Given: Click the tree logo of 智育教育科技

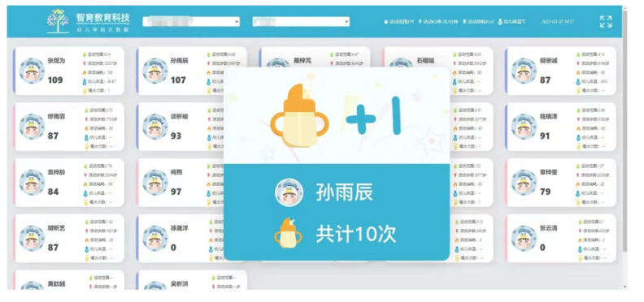Looking at the screenshot, I should (58, 21).
